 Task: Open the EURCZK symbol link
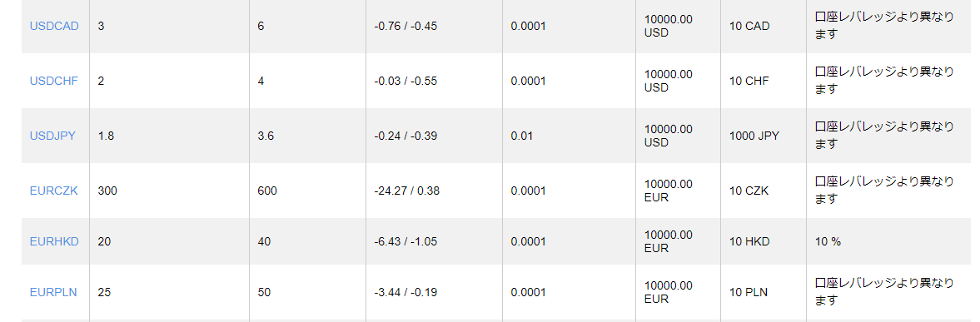54,191
